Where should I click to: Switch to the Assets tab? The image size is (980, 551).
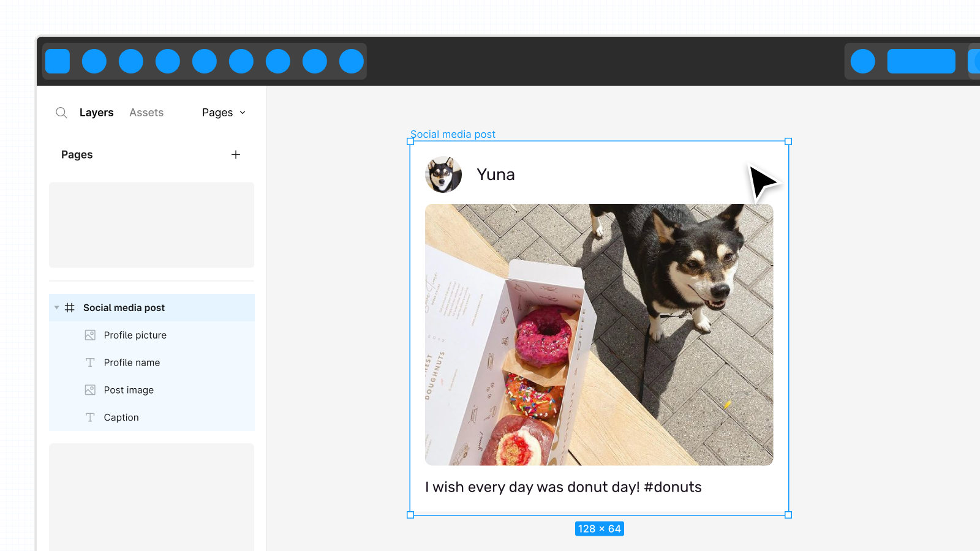pos(146,113)
